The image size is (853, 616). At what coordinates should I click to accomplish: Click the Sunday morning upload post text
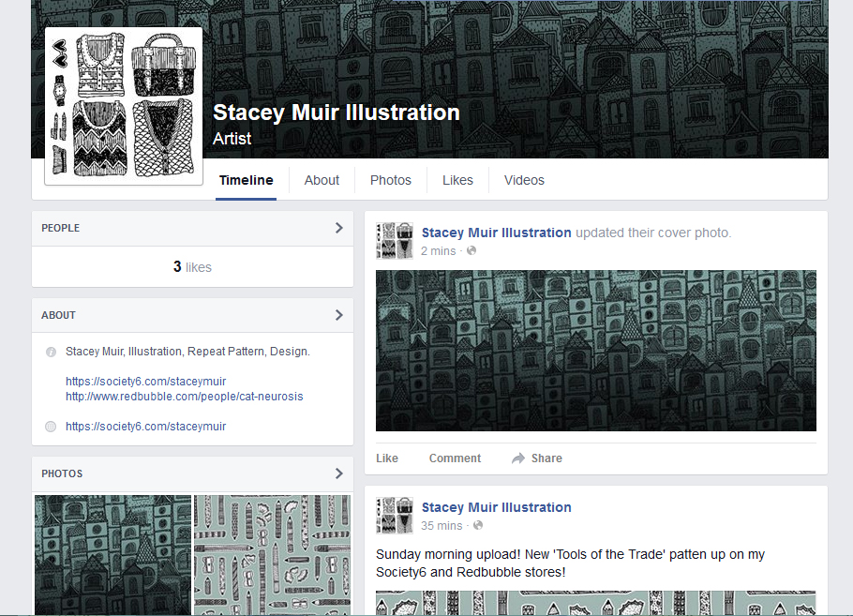(x=570, y=563)
